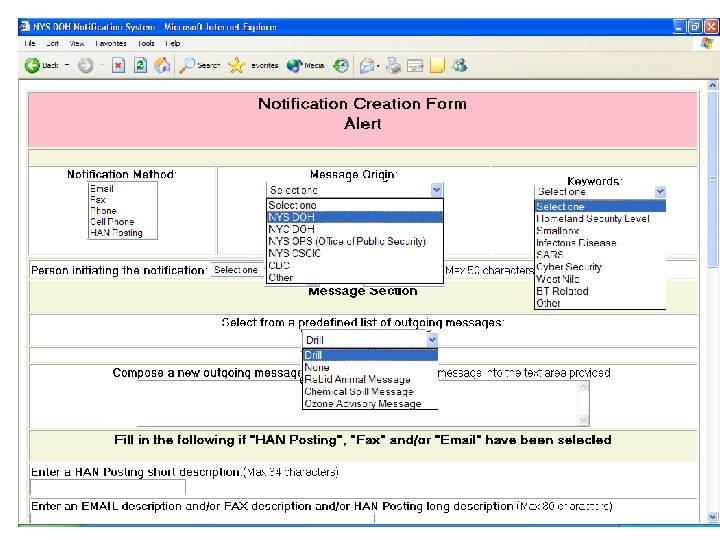
Task: Open the History clock icon
Action: pos(341,66)
